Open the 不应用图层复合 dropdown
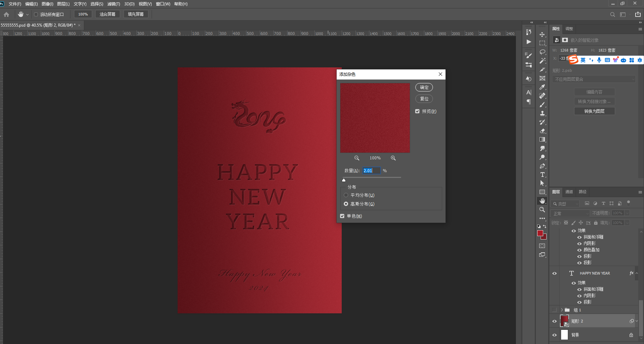 pyautogui.click(x=593, y=79)
